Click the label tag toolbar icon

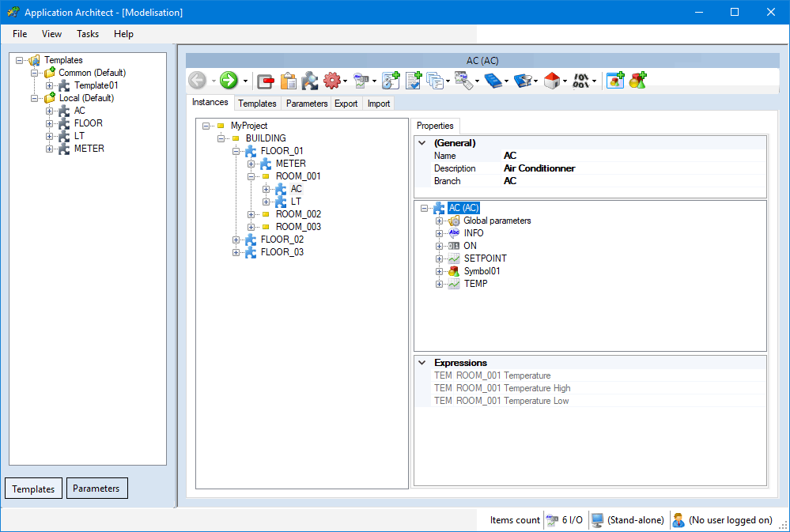(x=464, y=81)
